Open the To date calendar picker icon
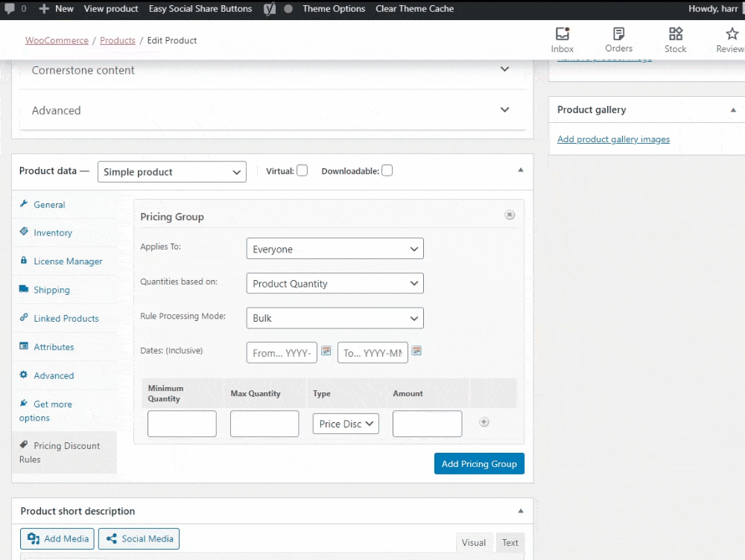745x560 pixels. pos(416,351)
